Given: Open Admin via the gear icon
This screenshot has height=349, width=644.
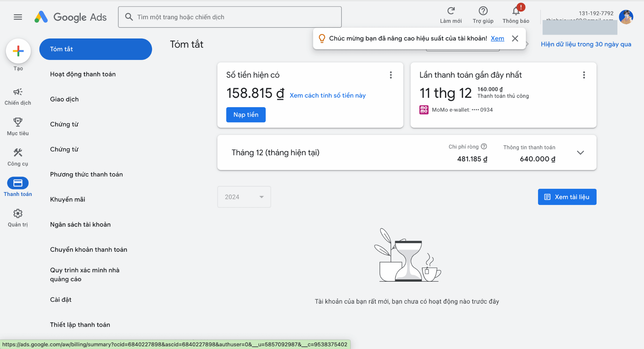Looking at the screenshot, I should [18, 213].
